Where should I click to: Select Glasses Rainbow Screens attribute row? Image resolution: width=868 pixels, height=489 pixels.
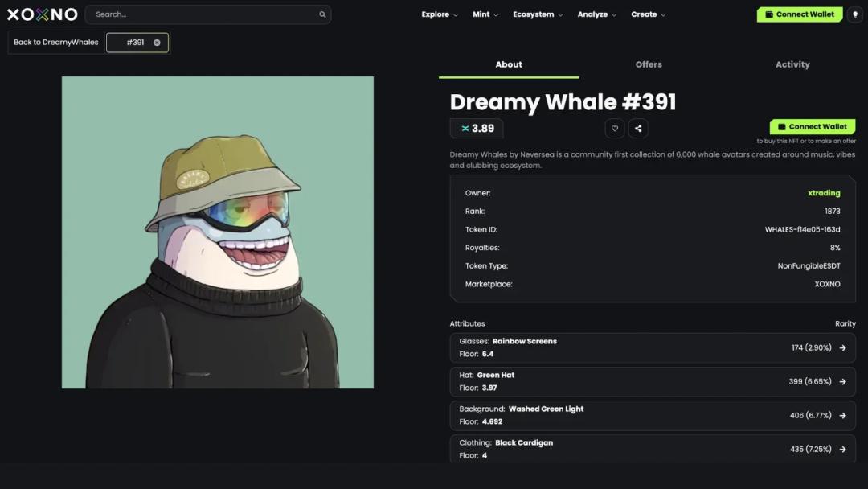[653, 347]
